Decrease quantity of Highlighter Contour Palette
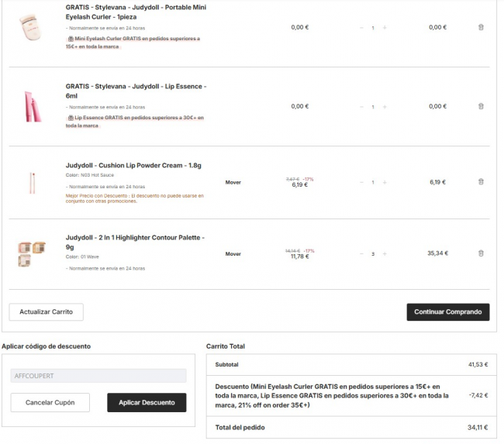This screenshot has width=504, height=444. 361,253
